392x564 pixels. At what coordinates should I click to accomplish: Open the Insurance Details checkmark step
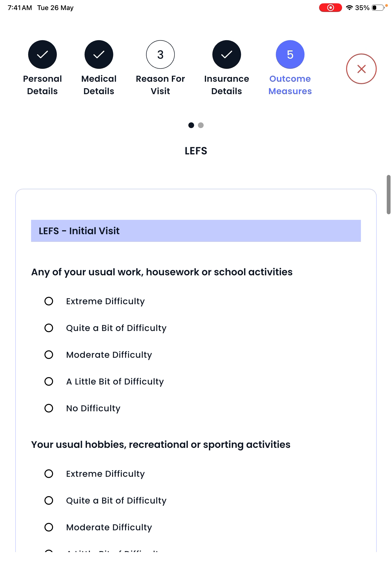pyautogui.click(x=227, y=54)
